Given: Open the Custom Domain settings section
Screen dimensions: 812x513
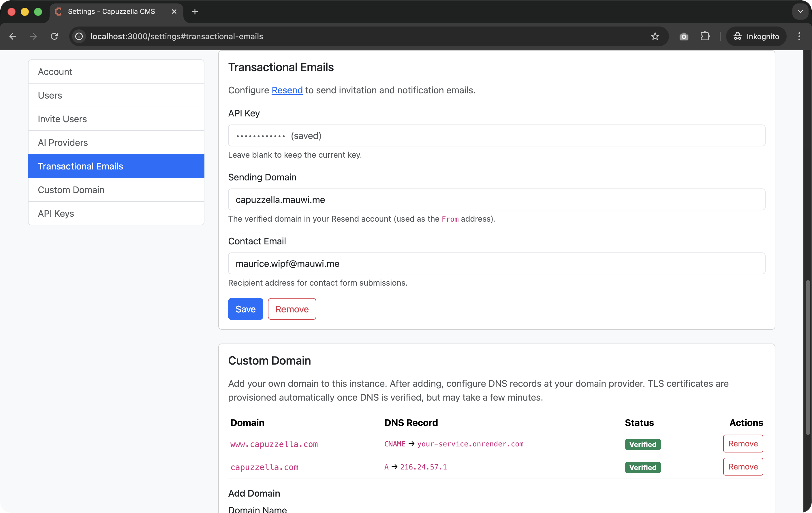Looking at the screenshot, I should click(x=71, y=190).
